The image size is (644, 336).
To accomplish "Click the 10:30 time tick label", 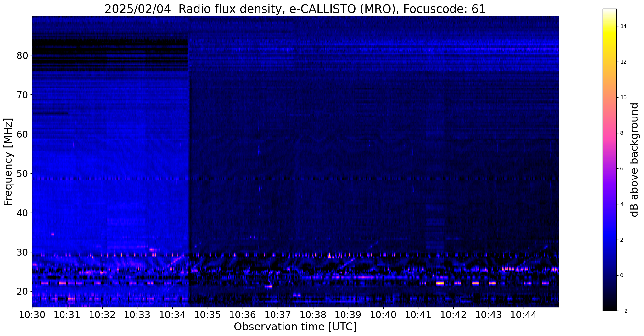I will click(x=32, y=315).
